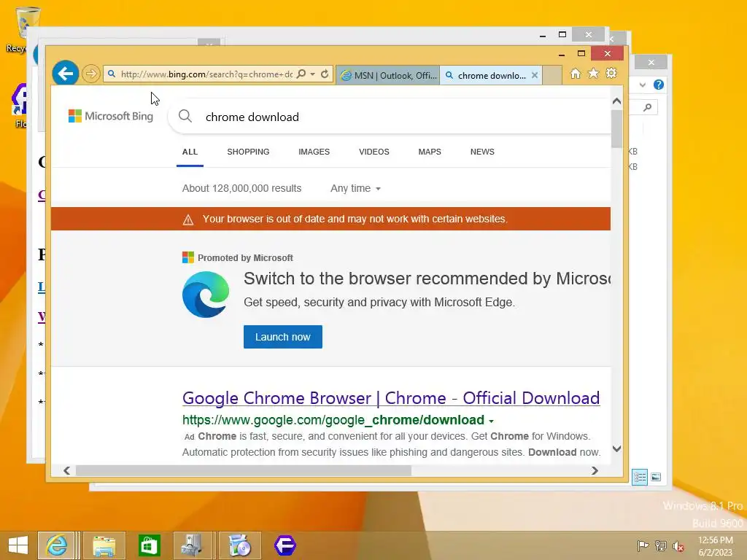Click the search magnifier in address bar
Screen dimensions: 747x560
click(301, 74)
